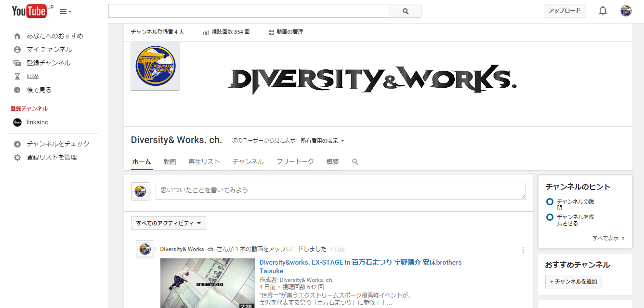Open the account avatar in the top bar

click(626, 11)
